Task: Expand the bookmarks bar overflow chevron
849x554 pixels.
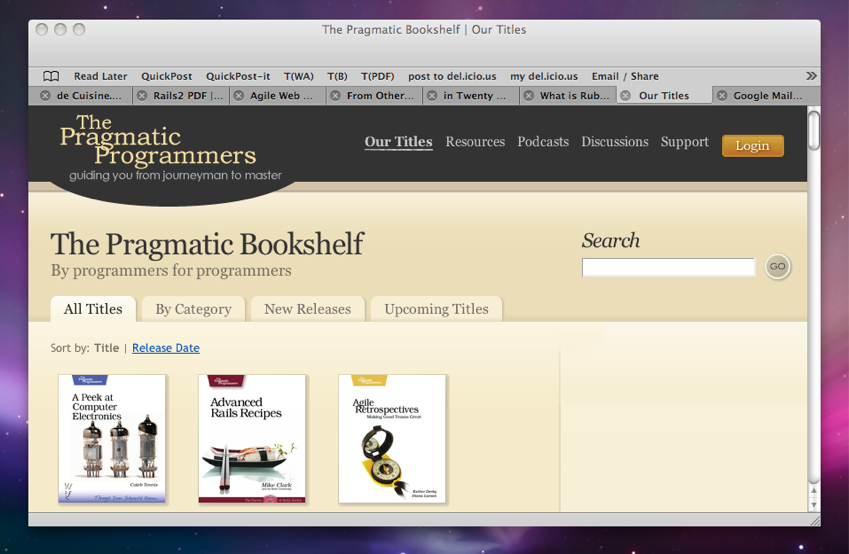Action: (811, 76)
